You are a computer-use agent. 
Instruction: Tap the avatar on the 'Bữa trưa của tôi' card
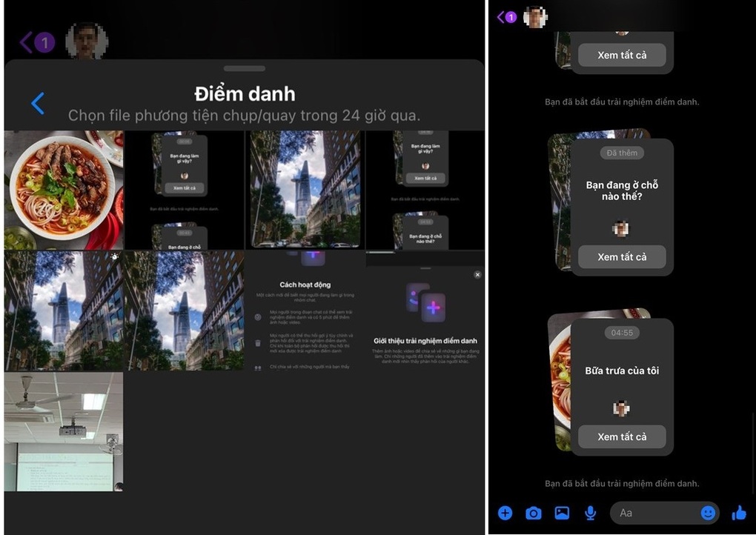click(x=622, y=408)
